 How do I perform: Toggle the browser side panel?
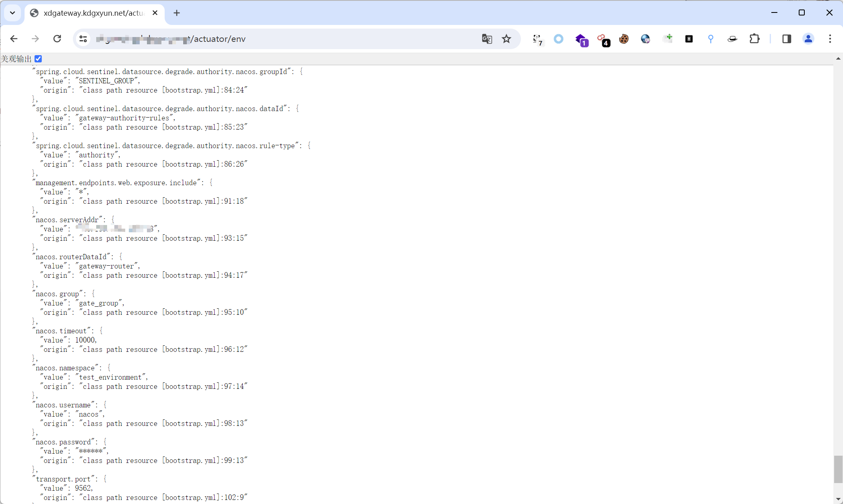[787, 39]
